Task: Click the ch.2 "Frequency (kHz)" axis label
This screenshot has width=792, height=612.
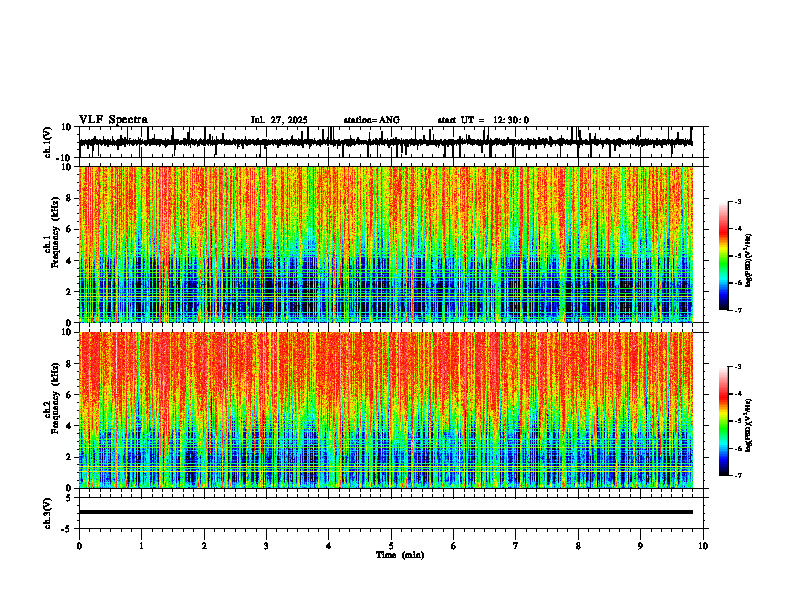Action: (56, 398)
